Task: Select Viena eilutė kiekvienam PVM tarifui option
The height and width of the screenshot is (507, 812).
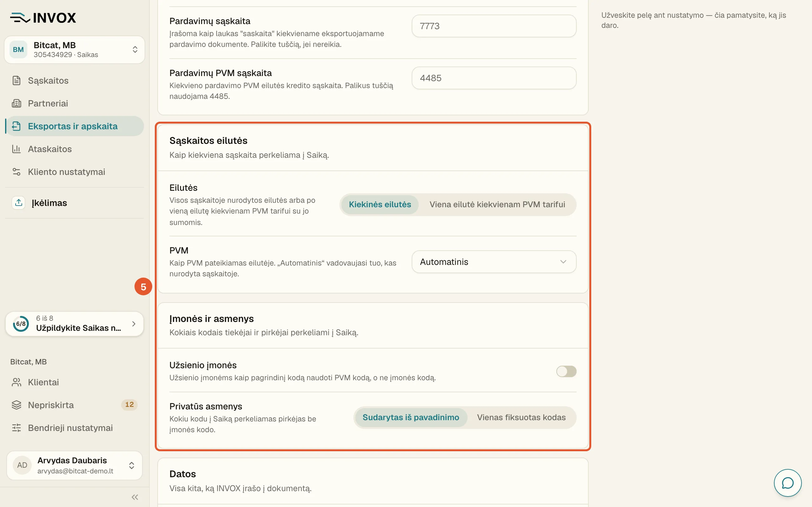Action: (x=497, y=204)
